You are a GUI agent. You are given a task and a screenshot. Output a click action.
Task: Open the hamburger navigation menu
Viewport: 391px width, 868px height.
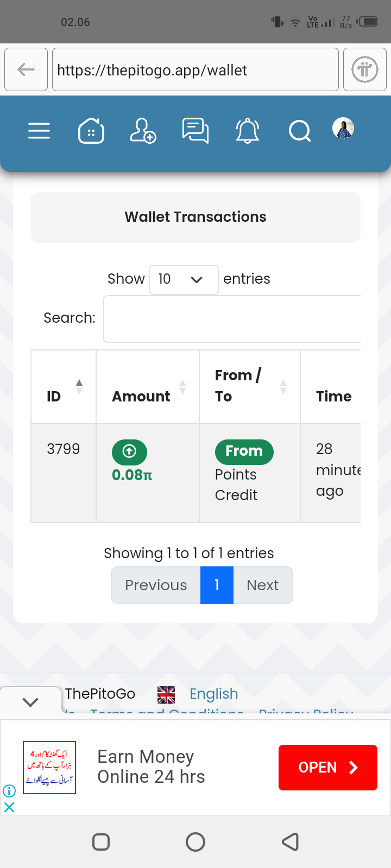[x=39, y=131]
